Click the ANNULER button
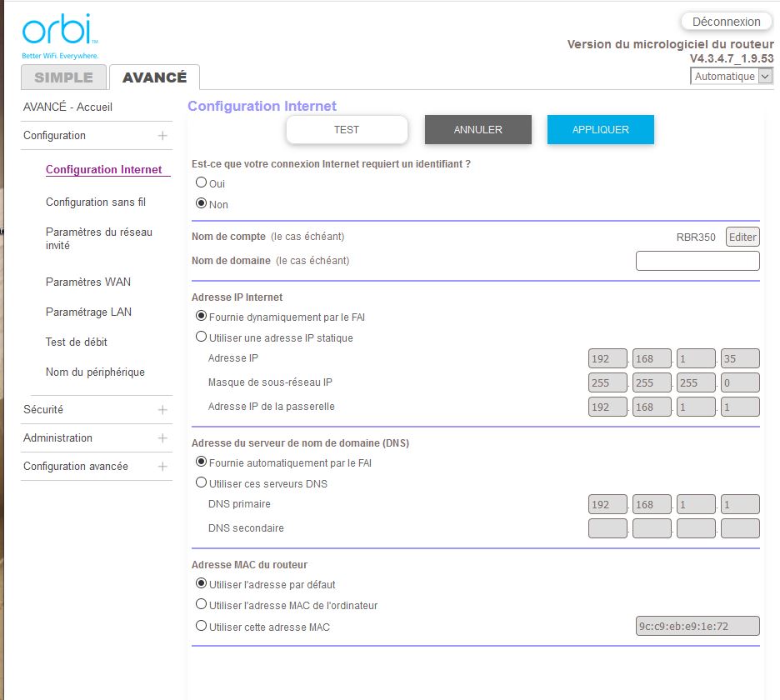780x700 pixels. tap(477, 130)
